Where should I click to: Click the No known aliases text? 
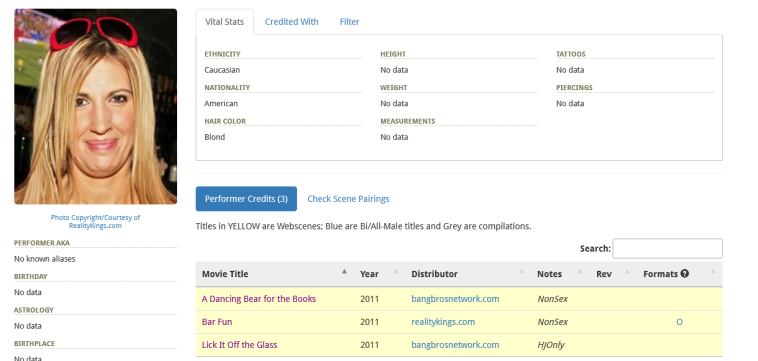click(x=44, y=259)
